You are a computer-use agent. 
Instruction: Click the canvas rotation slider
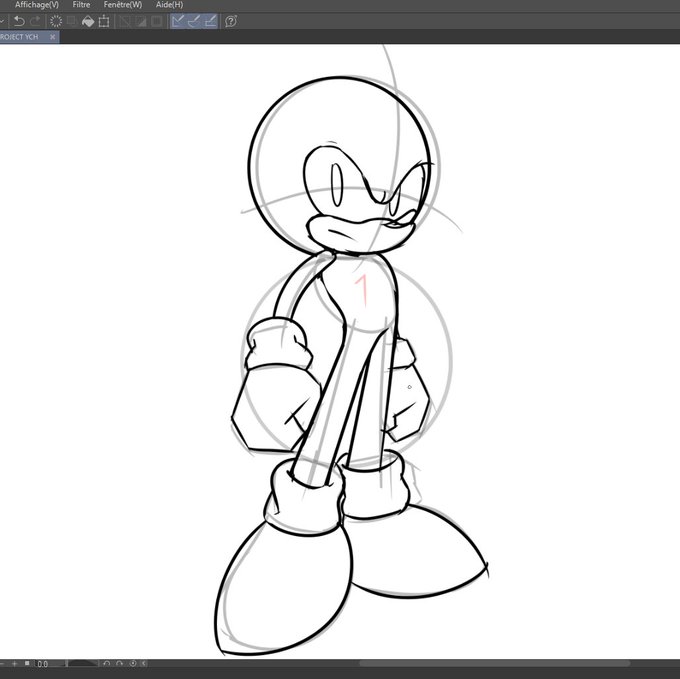click(82, 663)
